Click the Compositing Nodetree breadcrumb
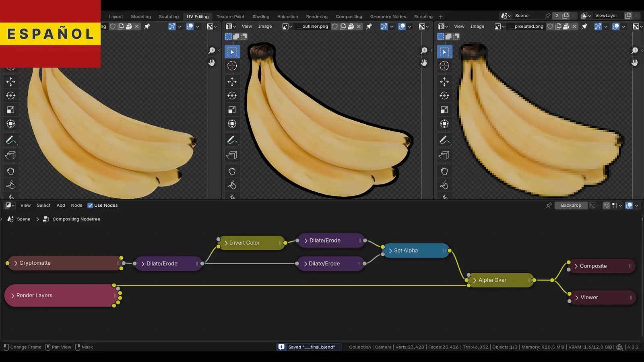644x362 pixels. coord(76,219)
